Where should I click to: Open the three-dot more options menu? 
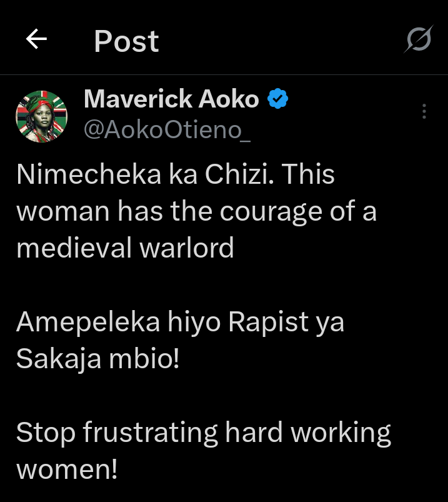coord(424,111)
